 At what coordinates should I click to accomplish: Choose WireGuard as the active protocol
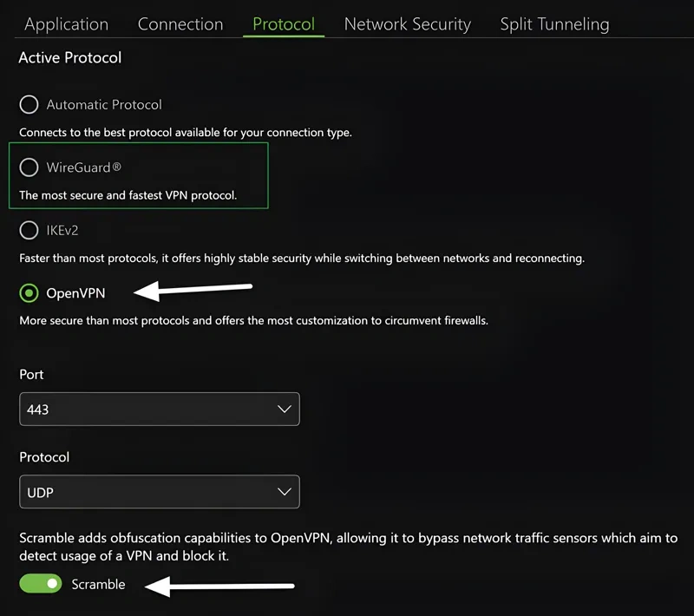click(29, 167)
